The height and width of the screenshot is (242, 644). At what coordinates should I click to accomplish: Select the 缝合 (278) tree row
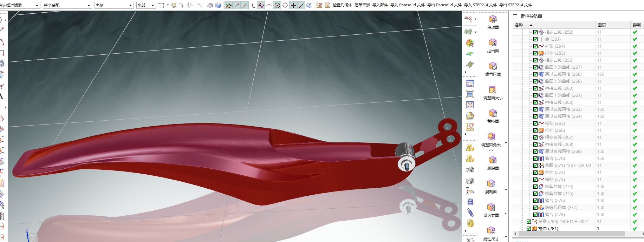[x=578, y=214]
